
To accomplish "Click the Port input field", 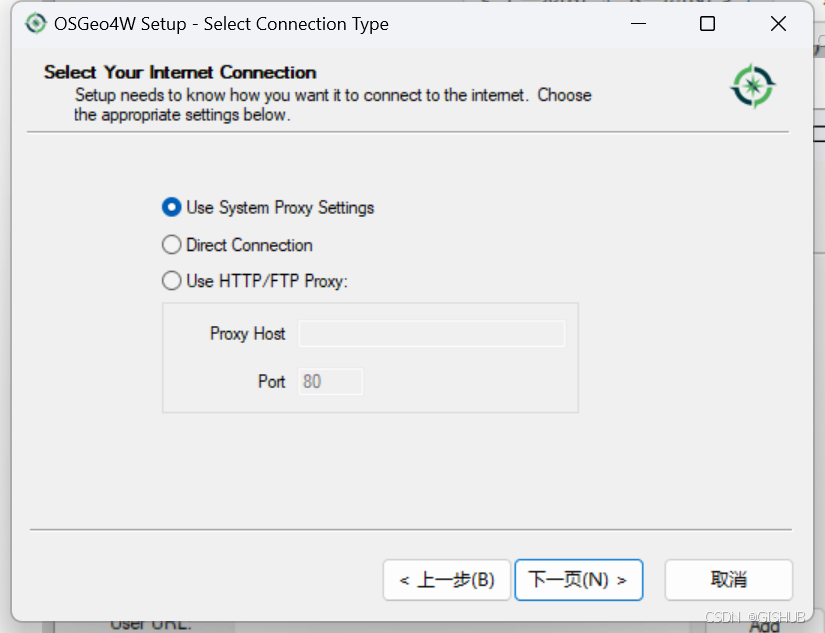I will [x=330, y=381].
